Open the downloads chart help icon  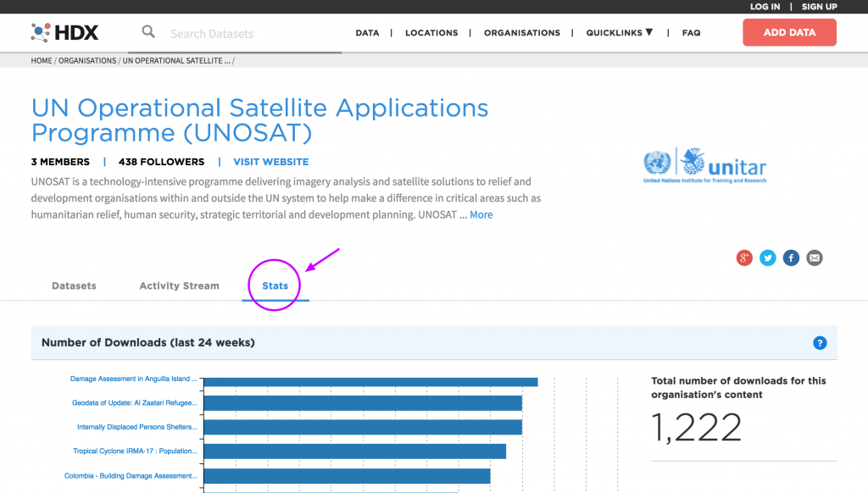[820, 343]
